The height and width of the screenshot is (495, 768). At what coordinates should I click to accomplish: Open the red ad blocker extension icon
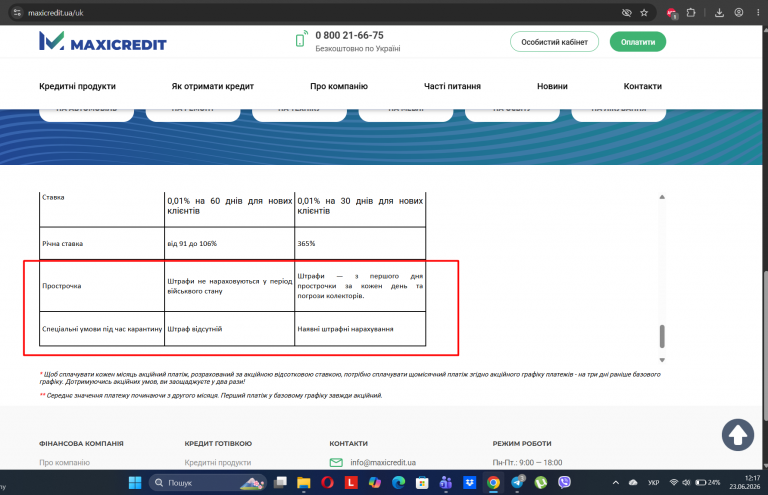672,13
